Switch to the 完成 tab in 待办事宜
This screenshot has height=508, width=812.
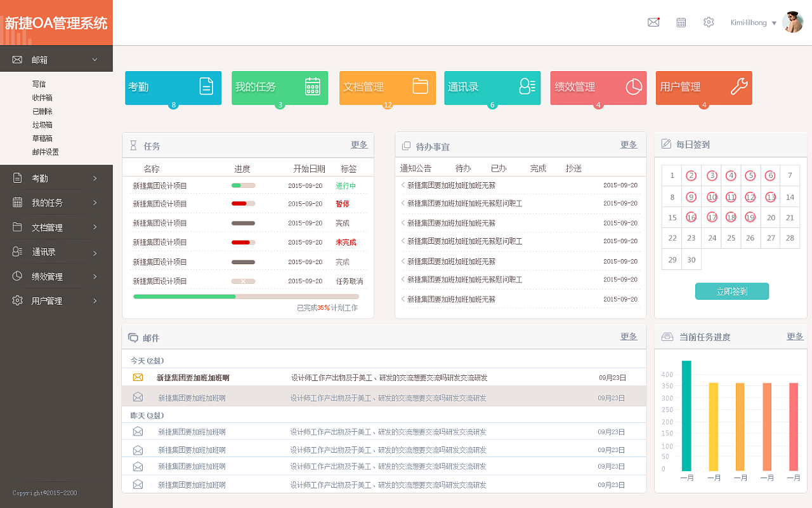point(538,168)
